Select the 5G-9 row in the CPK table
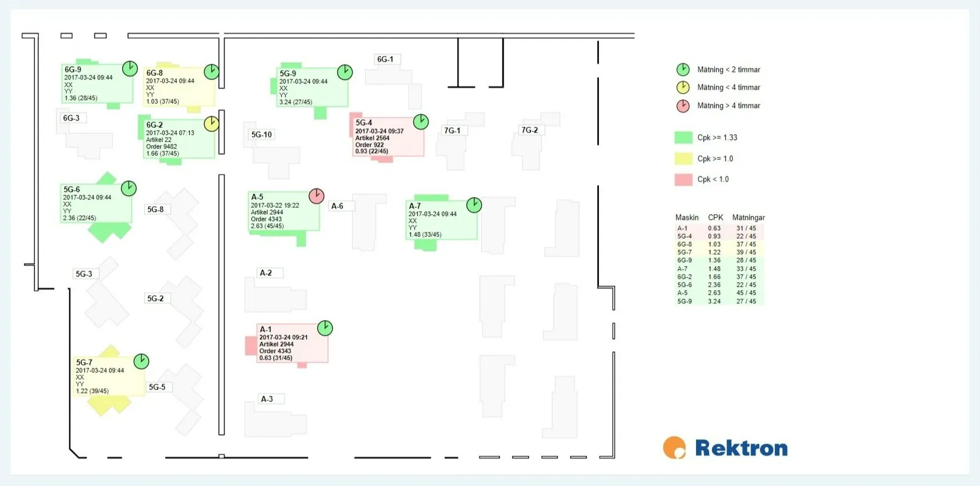The width and height of the screenshot is (980, 486). click(719, 302)
